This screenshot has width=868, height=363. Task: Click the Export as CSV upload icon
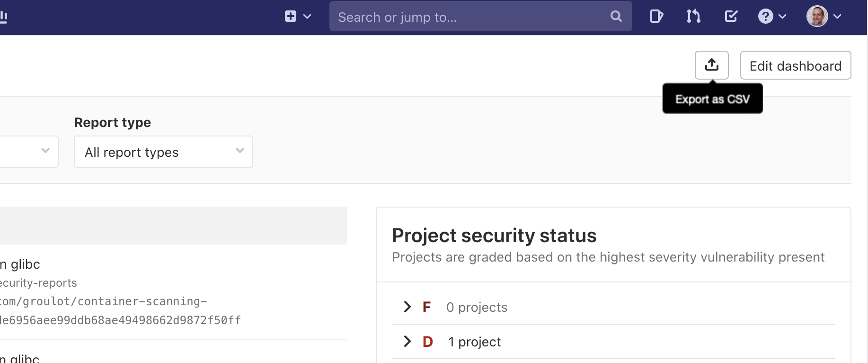click(x=712, y=65)
